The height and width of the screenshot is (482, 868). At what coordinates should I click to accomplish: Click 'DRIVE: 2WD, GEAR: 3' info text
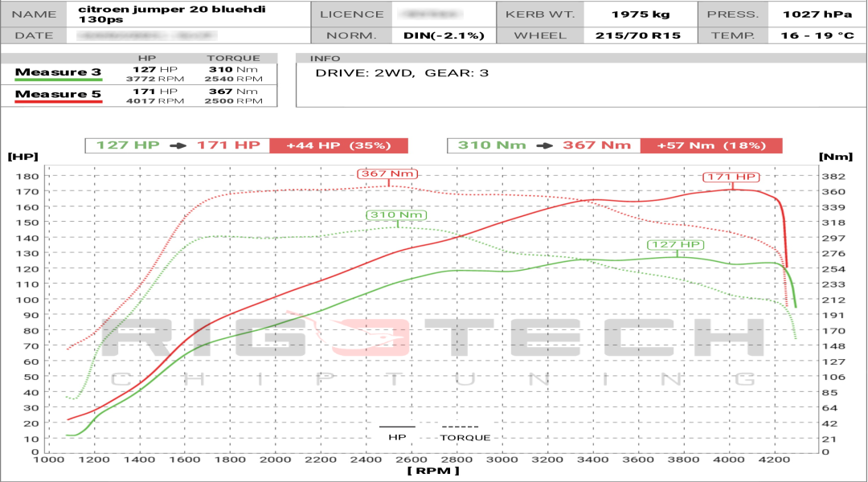pos(402,73)
